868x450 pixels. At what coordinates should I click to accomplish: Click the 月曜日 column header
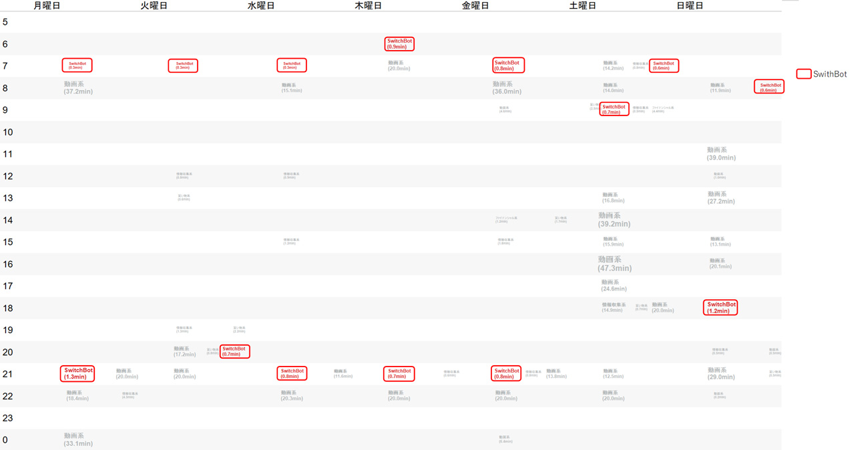(x=47, y=6)
